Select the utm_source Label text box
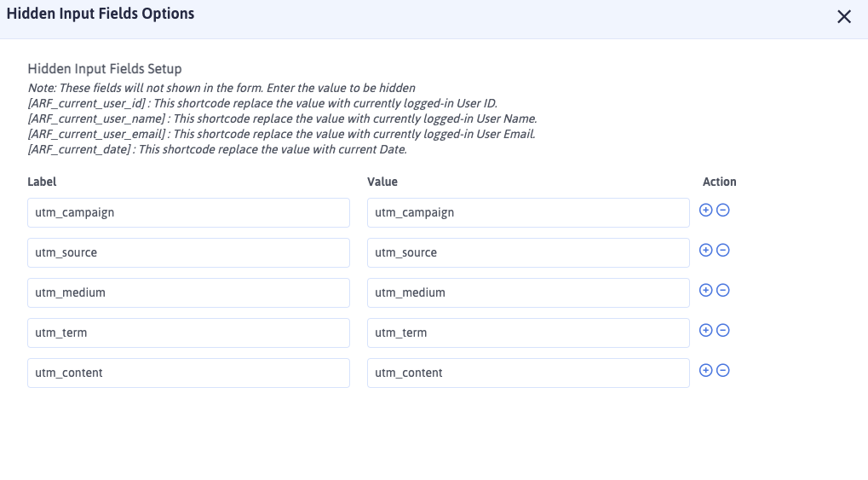Viewport: 868px width, 480px height. (x=188, y=253)
